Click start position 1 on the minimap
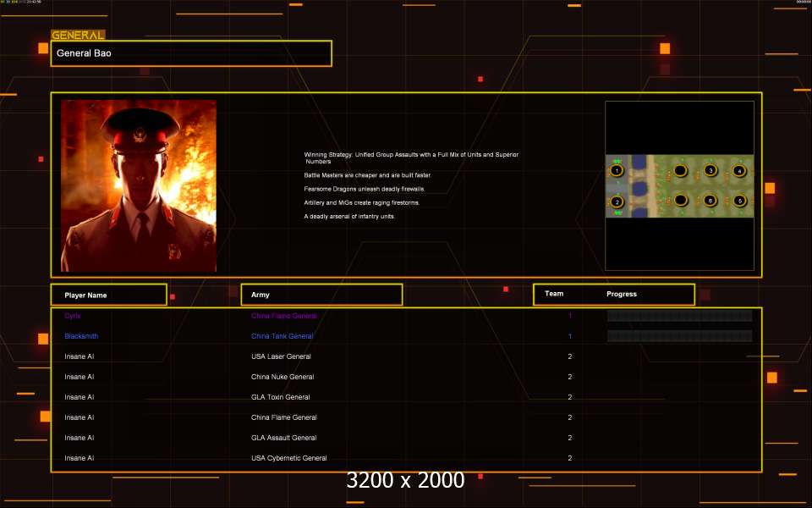Screen dimensions: 812x508 (617, 171)
